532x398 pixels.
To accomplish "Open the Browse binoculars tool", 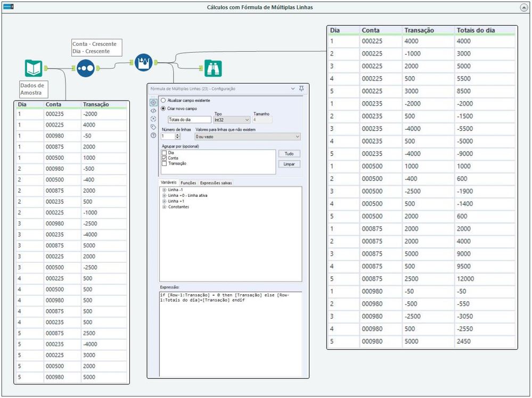I will pyautogui.click(x=213, y=68).
